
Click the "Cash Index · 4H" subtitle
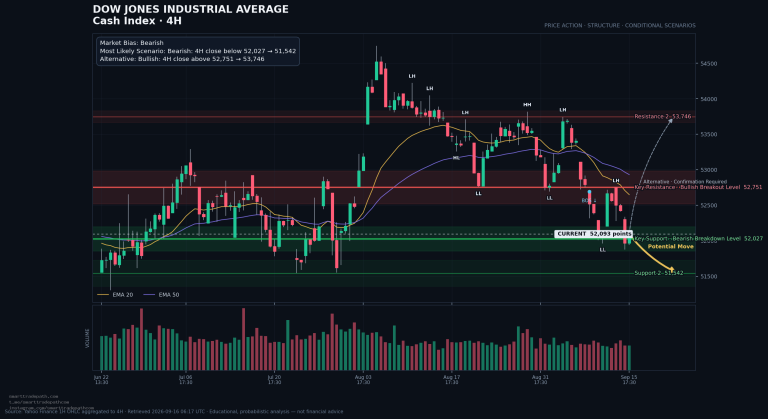137,21
